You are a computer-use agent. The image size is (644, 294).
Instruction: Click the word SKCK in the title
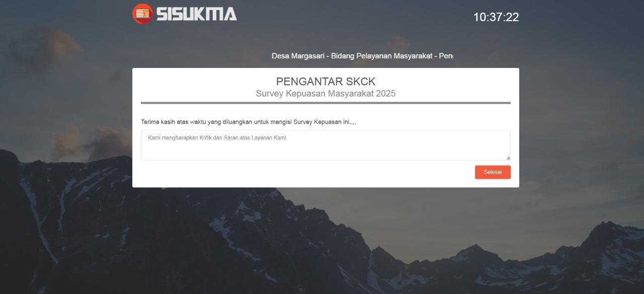(x=361, y=82)
